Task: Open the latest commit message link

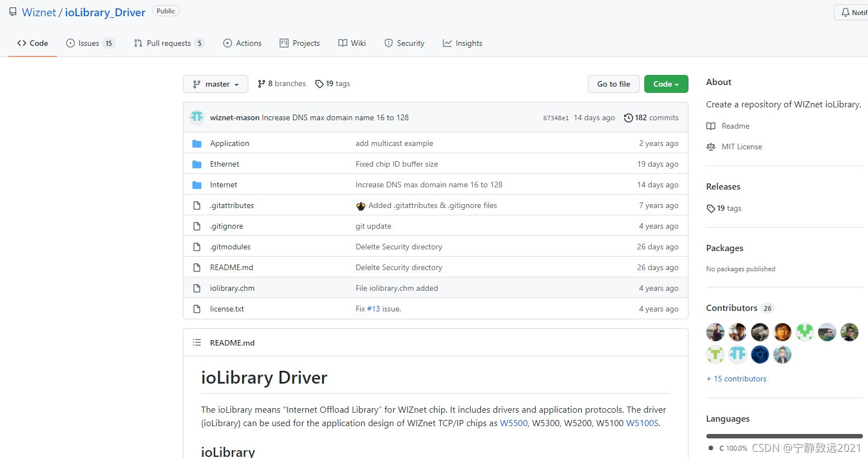Action: coord(335,117)
